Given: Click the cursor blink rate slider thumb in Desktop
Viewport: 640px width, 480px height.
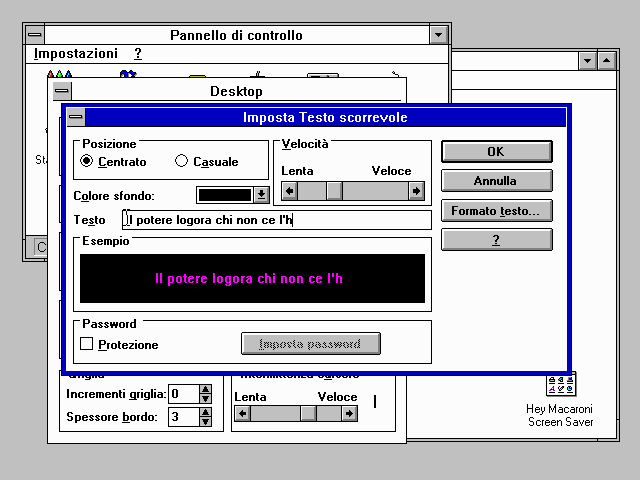Looking at the screenshot, I should tap(308, 414).
